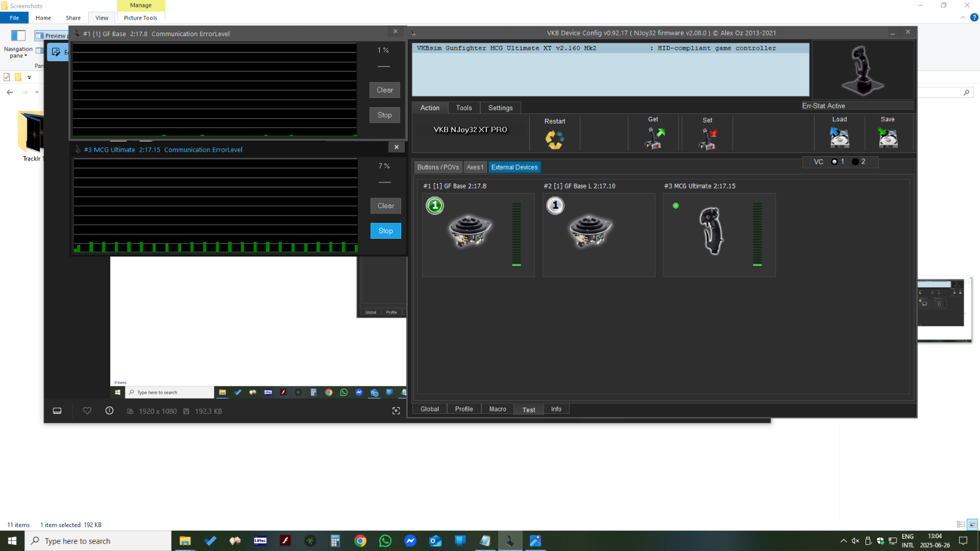Click the favorite heart icon in photo viewer
This screenshot has height=551, width=980.
click(x=87, y=411)
